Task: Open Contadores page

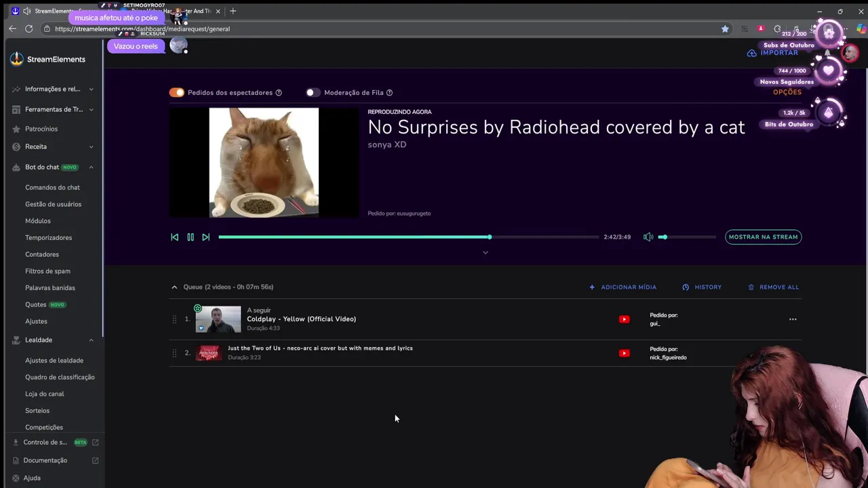Action: (42, 254)
